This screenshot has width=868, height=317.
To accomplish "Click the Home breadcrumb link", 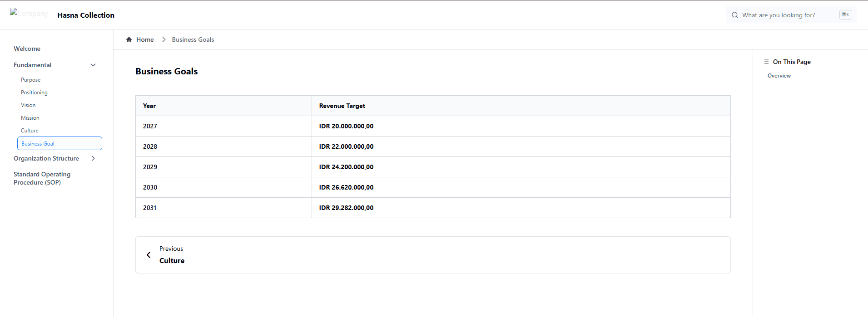I will pos(145,39).
